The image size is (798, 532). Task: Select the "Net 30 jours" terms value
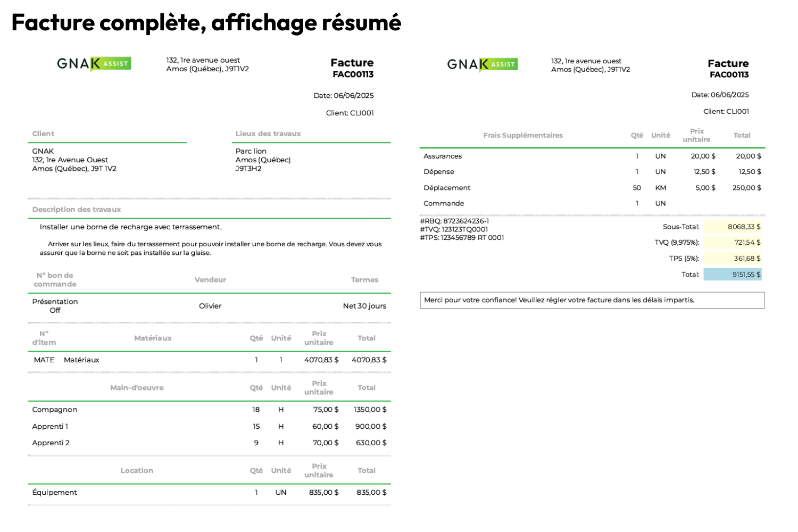364,306
